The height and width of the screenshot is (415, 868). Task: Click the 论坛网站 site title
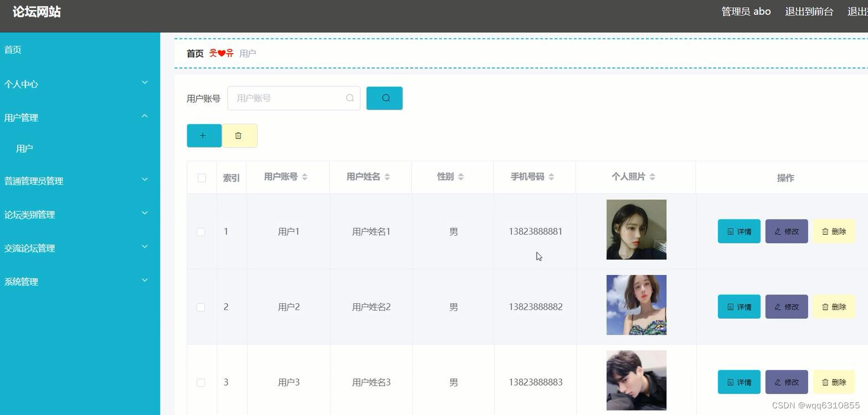coord(37,12)
